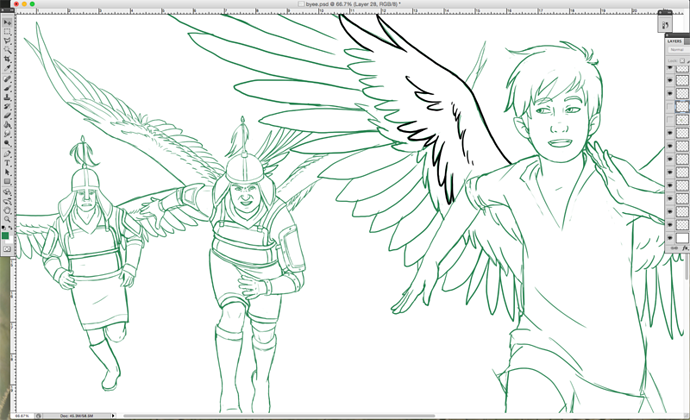The width and height of the screenshot is (690, 420).
Task: Switch to the Layers tab
Action: [674, 41]
